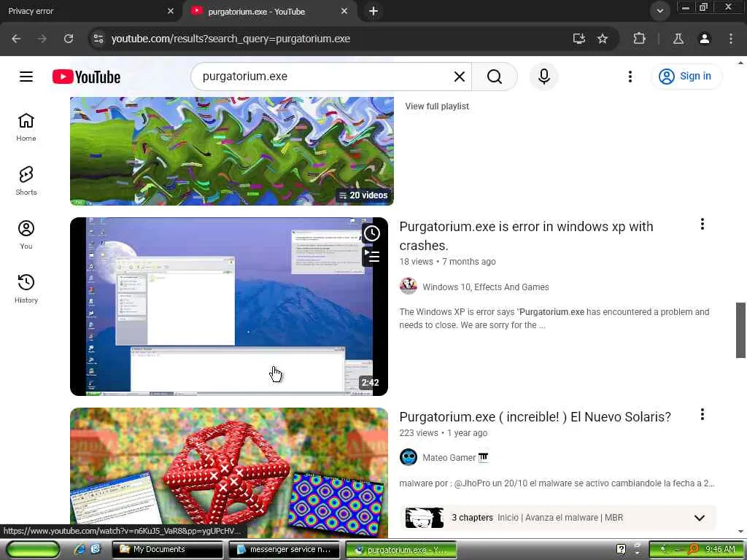Viewport: 747px width, 560px height.
Task: Go to YouTube home via logo
Action: pyautogui.click(x=86, y=77)
